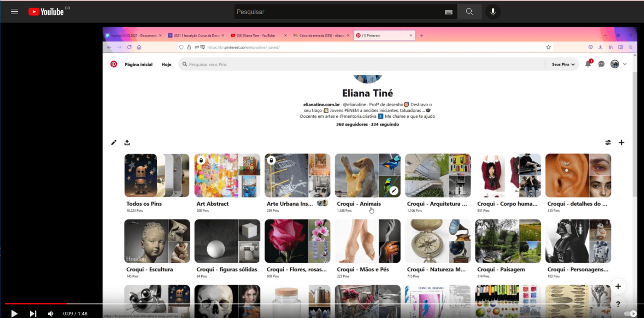Start voice search with the microphone
The image size is (644, 318).
click(493, 12)
